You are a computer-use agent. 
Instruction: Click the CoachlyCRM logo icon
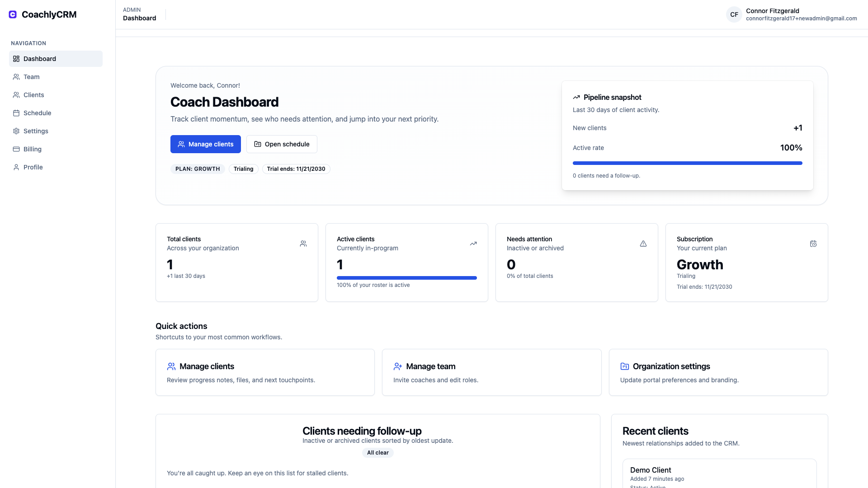pyautogui.click(x=12, y=14)
